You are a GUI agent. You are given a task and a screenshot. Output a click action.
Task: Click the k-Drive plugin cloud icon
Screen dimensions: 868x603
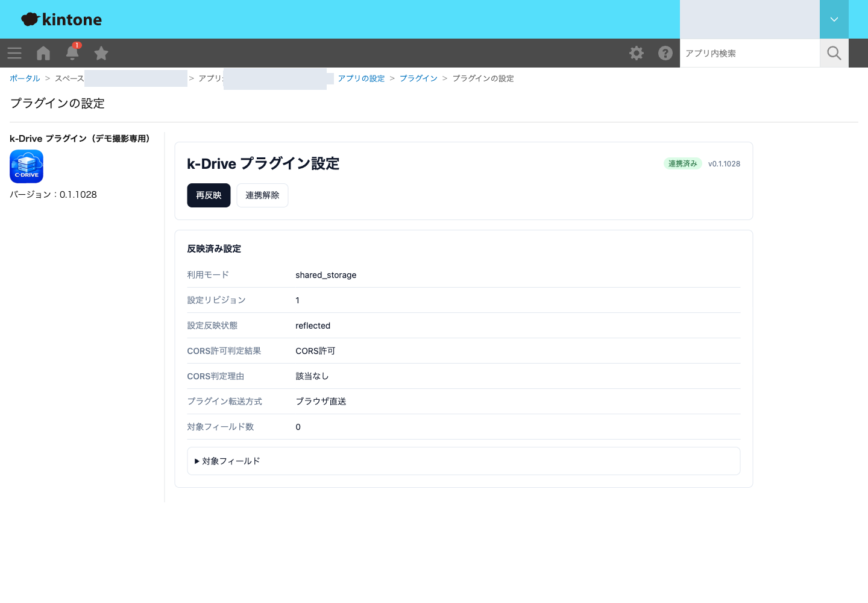pyautogui.click(x=27, y=166)
